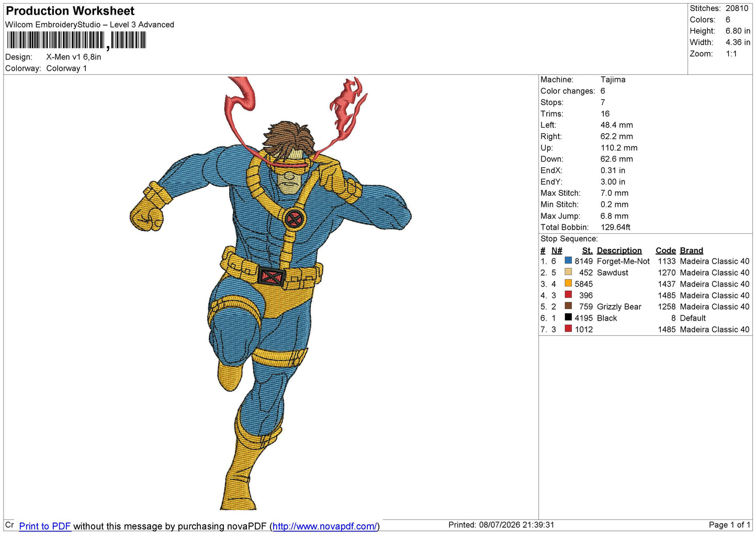The image size is (756, 534).
Task: Click the stitch count 4195
Action: pos(584,319)
